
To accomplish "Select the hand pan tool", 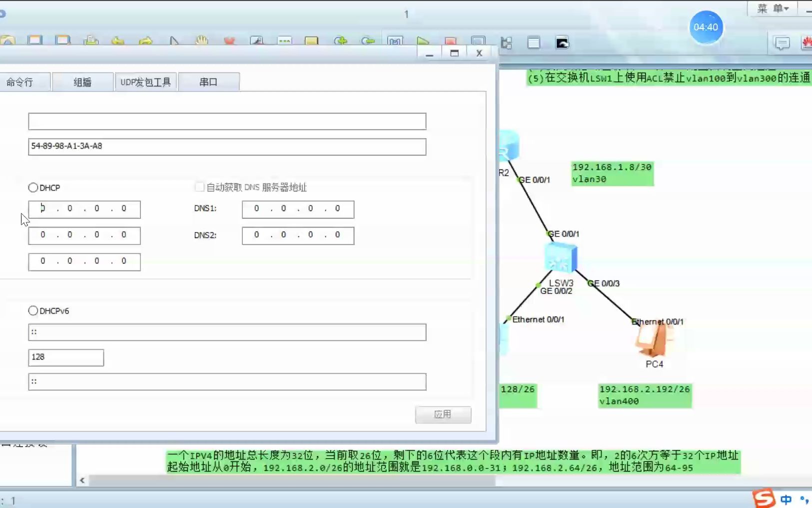I will pos(201,40).
